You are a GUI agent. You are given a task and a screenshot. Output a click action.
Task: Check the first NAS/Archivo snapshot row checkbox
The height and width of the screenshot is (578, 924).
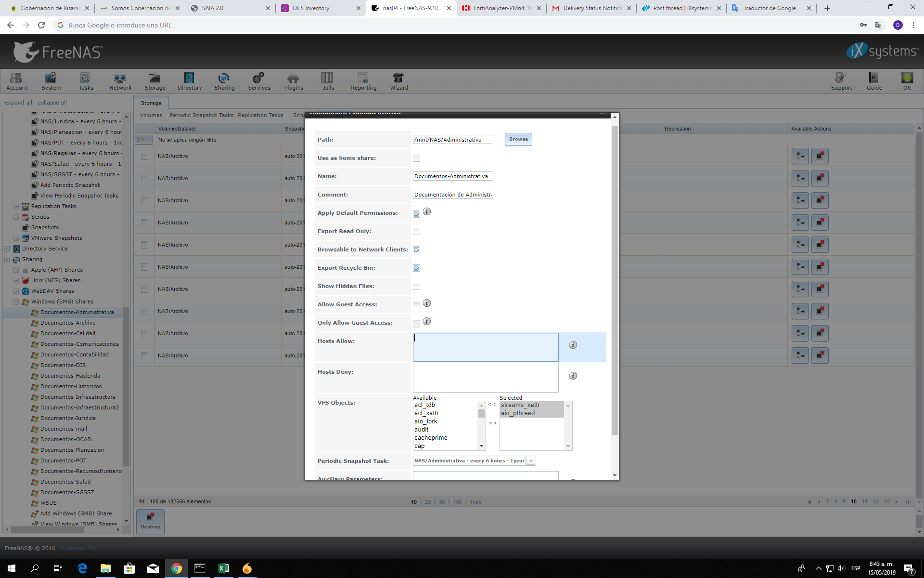144,156
